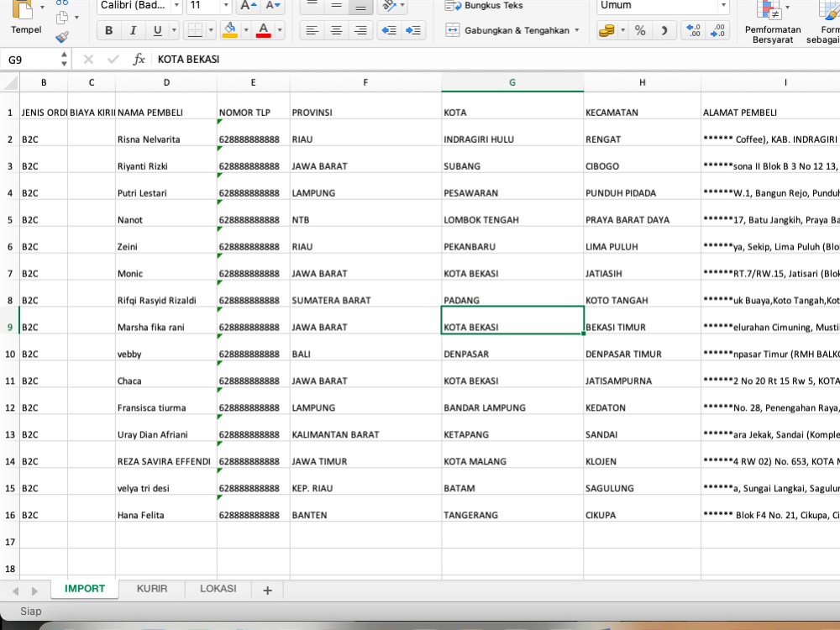Screen dimensions: 840x630
Task: Click the cell with Risna Nelvarita
Action: pos(166,133)
